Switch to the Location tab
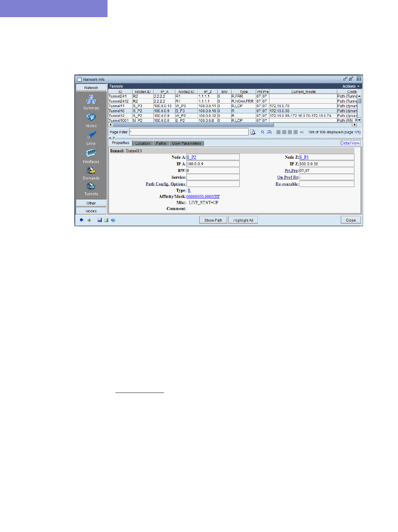Screen dimensions: 398x532 [x=143, y=143]
